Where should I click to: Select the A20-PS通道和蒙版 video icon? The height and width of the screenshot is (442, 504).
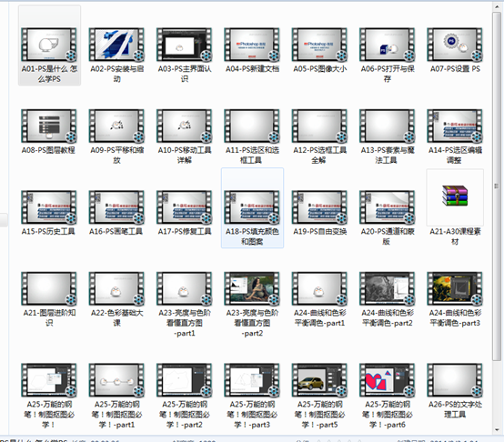pyautogui.click(x=388, y=207)
